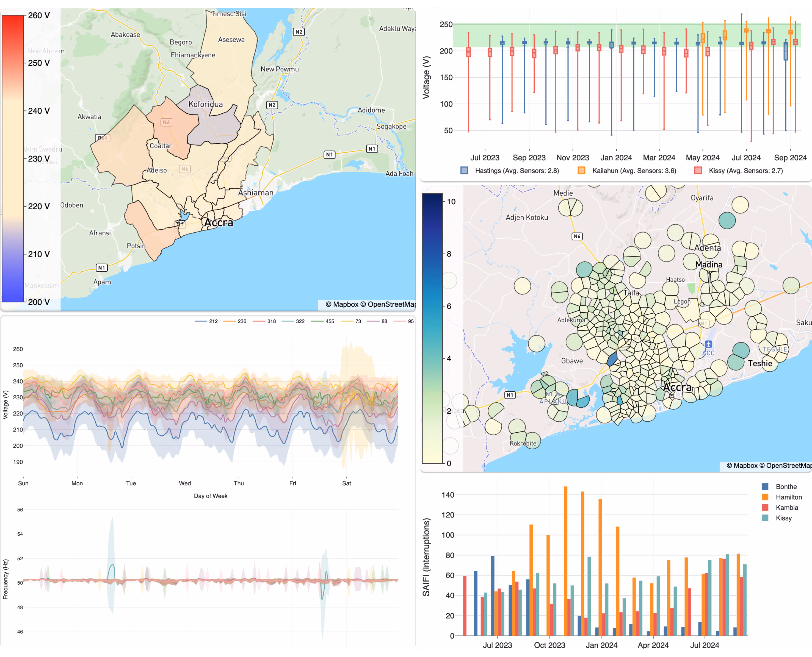Click the Hamilton legend swatch
812x657 pixels.
766,497
